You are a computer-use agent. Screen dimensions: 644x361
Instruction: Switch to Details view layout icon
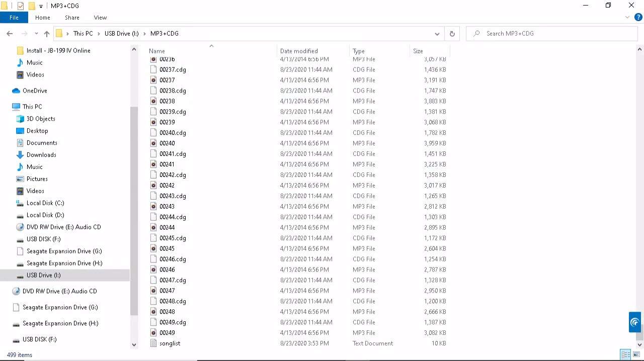point(625,355)
